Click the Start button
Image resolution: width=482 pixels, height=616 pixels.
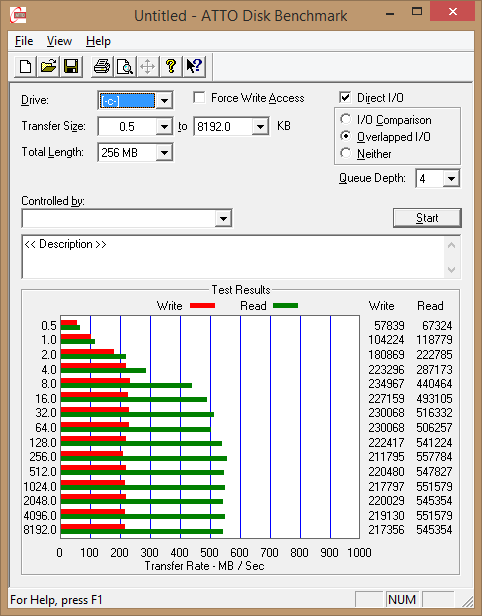[427, 218]
